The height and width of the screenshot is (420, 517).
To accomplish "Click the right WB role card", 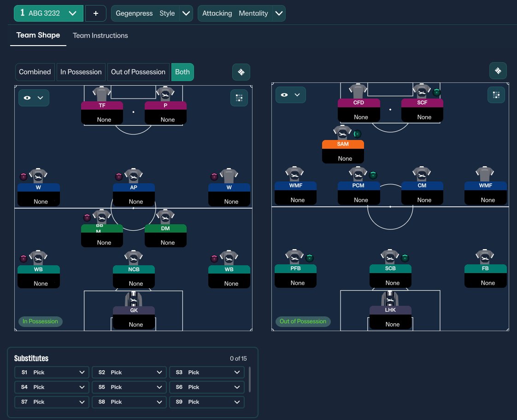I will click(x=229, y=277).
